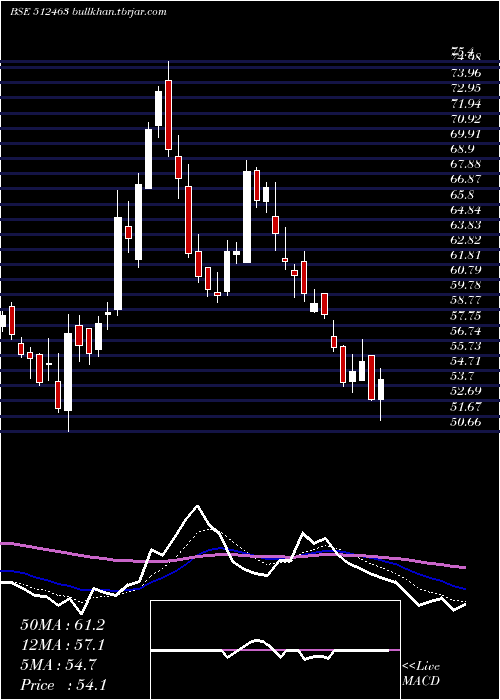This screenshot has height=700, width=500.
Task: Click the 61.81 price axis label
Action: point(466,255)
